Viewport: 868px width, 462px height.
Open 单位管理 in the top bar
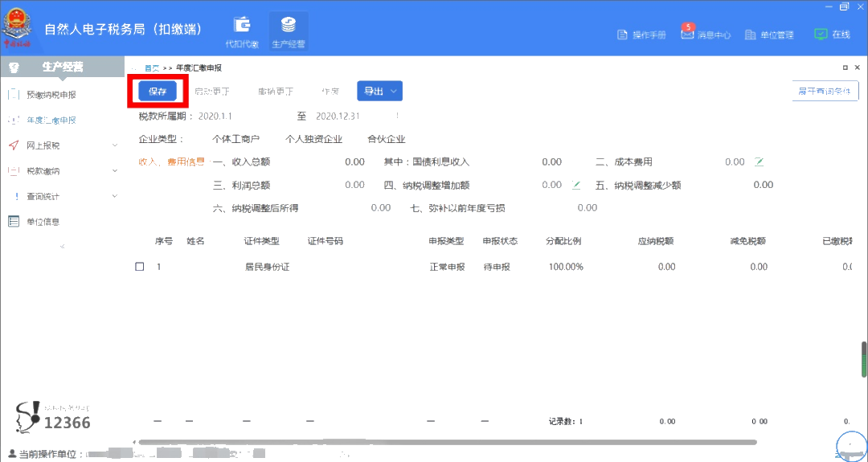click(x=769, y=35)
